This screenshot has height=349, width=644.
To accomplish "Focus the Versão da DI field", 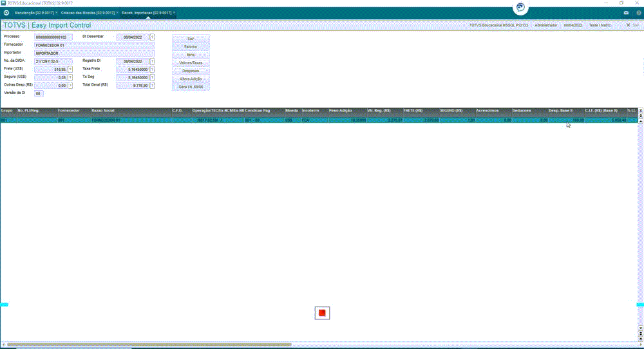I will click(38, 93).
